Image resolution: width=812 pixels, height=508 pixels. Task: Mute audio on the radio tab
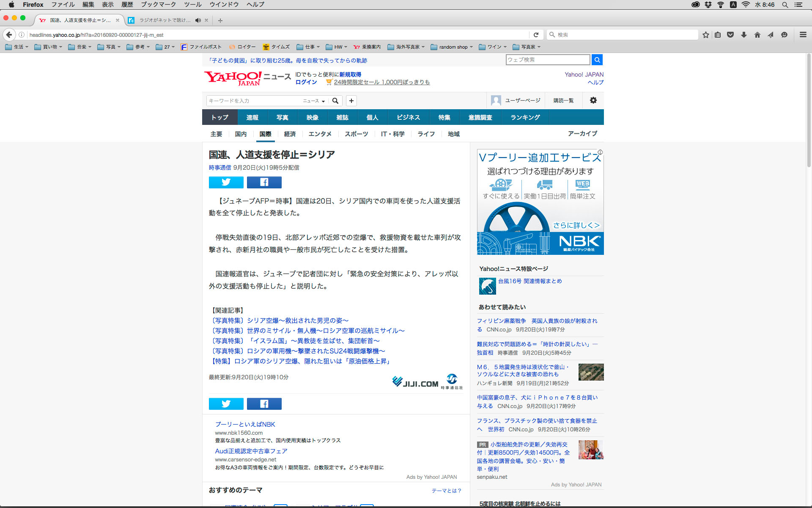[198, 20]
